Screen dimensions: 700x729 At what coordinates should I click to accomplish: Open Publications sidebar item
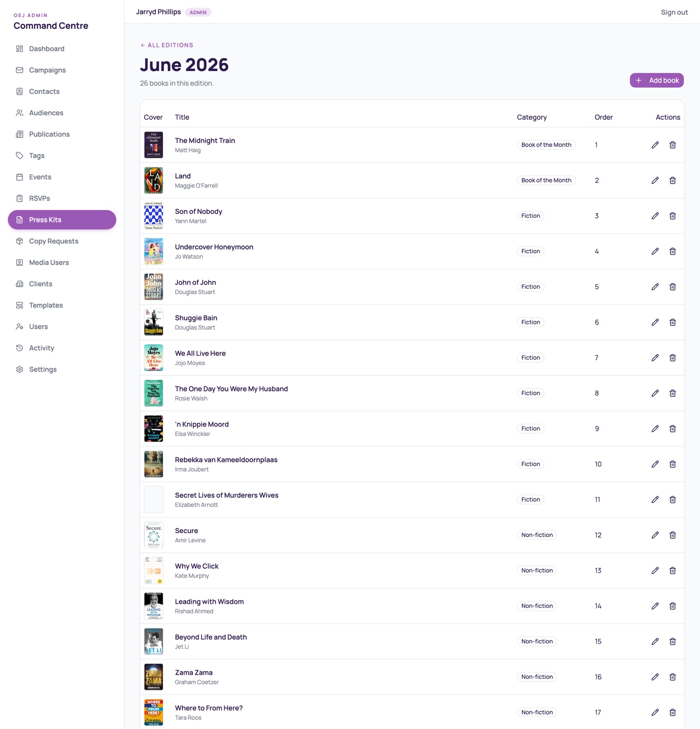(62, 134)
